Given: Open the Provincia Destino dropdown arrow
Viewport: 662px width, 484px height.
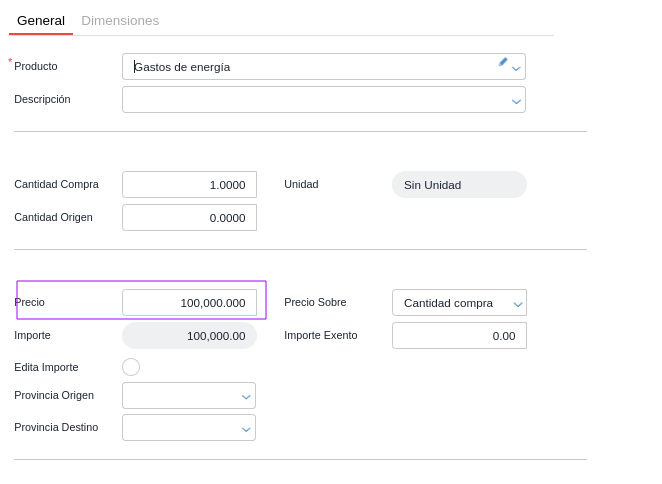Looking at the screenshot, I should [246, 428].
